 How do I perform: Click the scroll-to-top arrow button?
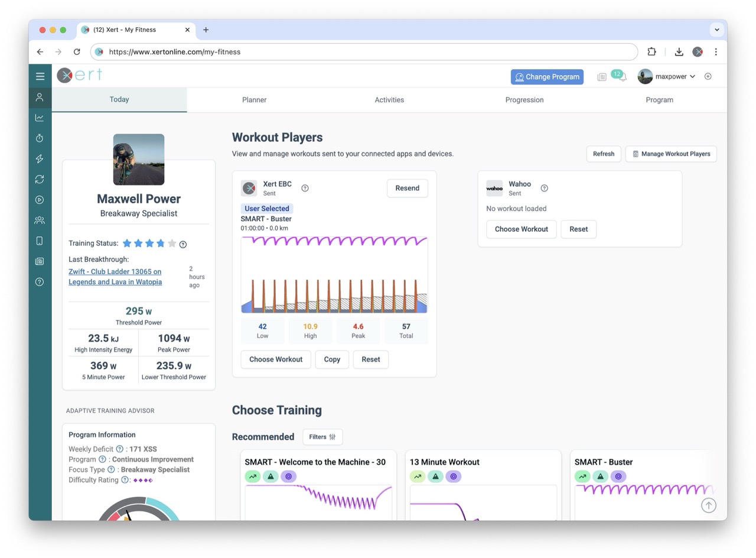click(708, 505)
